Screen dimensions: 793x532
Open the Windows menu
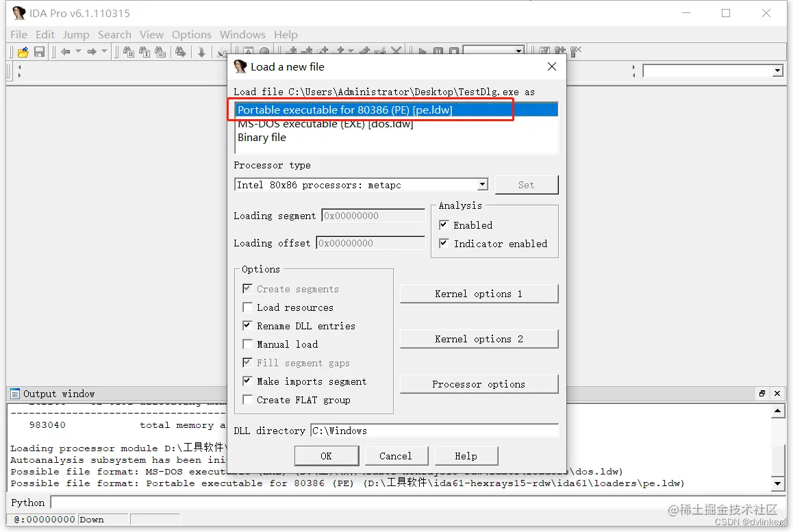coord(242,34)
